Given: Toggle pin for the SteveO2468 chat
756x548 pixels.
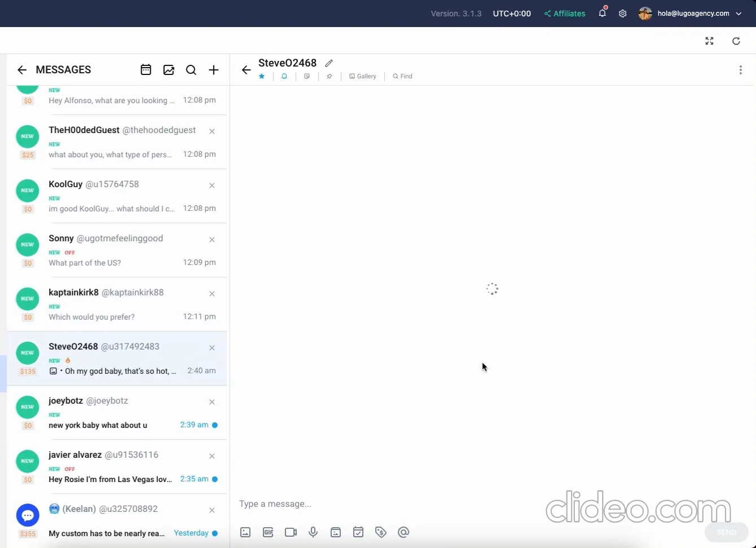Looking at the screenshot, I should click(x=329, y=76).
